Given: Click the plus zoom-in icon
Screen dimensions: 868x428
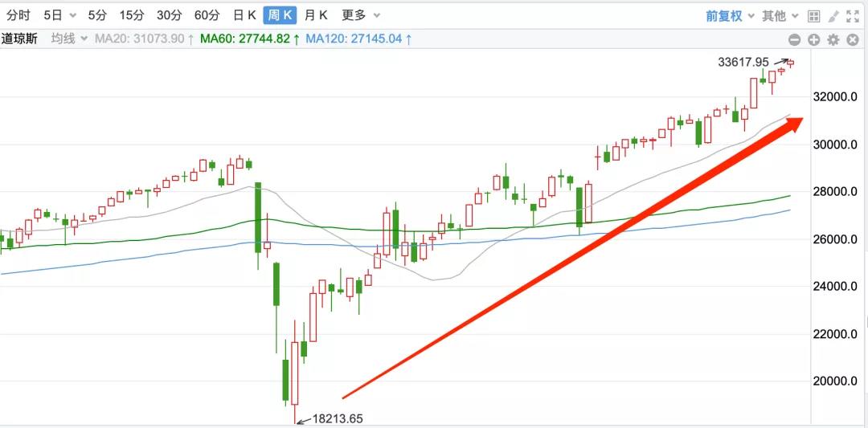Looking at the screenshot, I should click(x=813, y=39).
